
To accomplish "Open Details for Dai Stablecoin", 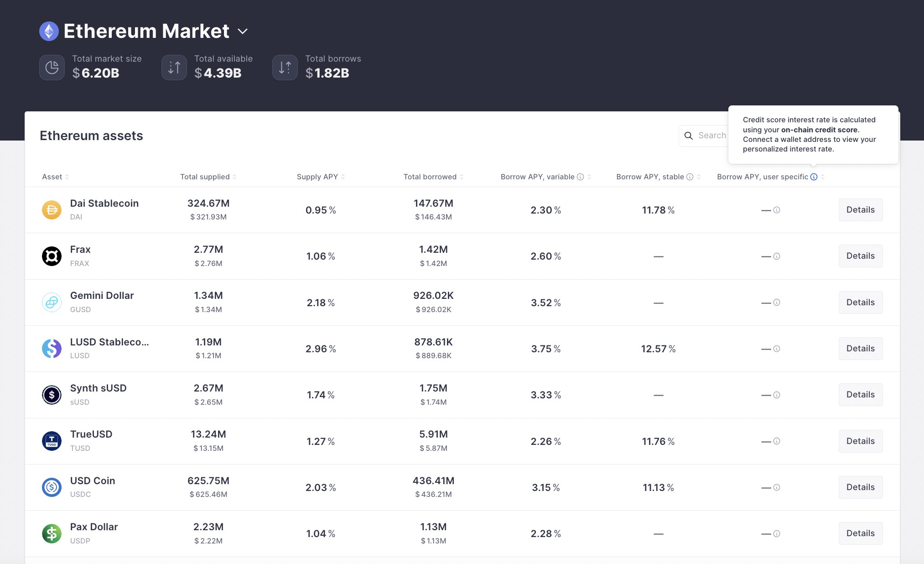I will (860, 210).
